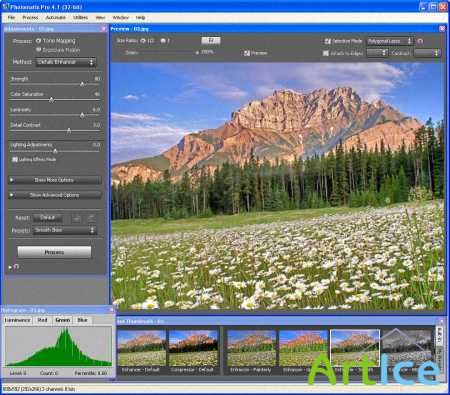Open the Method dropdown showing Details Enhancer
Screen dimensions: 450x395
[66, 62]
